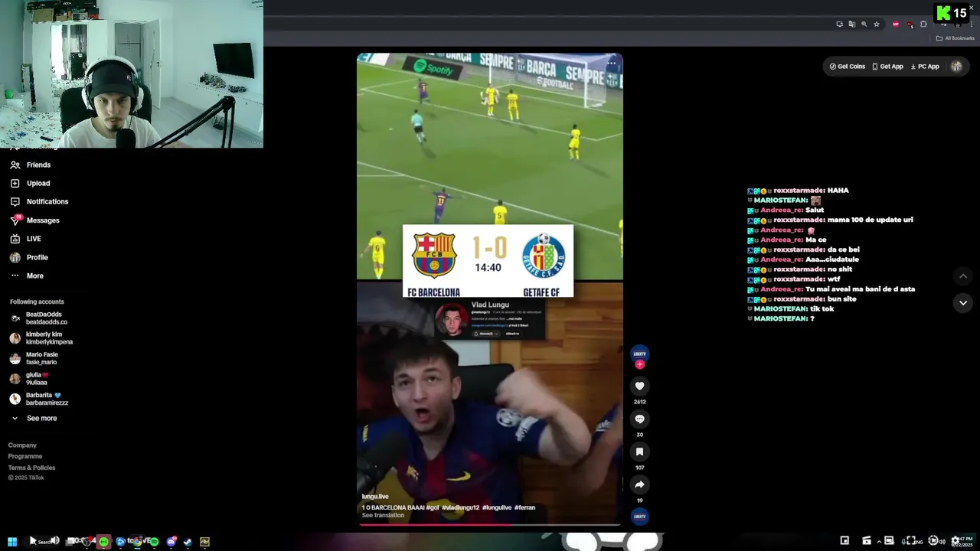Like the video with heart icon
This screenshot has width=980, height=551.
(639, 386)
